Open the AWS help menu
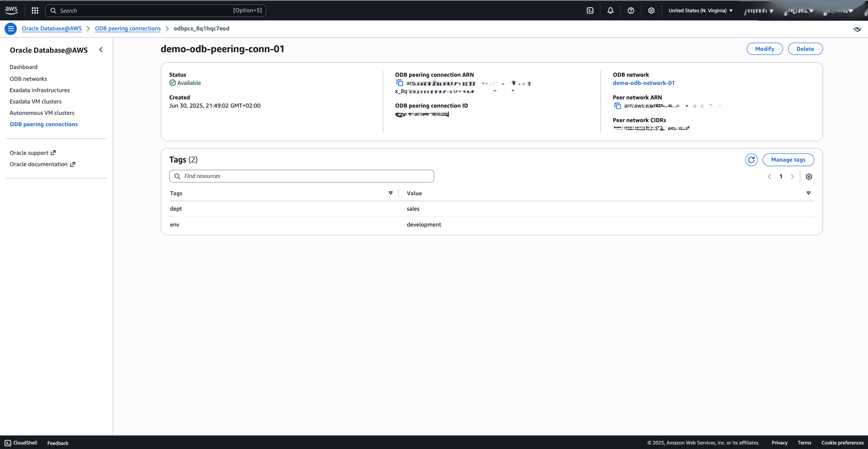This screenshot has width=868, height=449. pos(631,10)
